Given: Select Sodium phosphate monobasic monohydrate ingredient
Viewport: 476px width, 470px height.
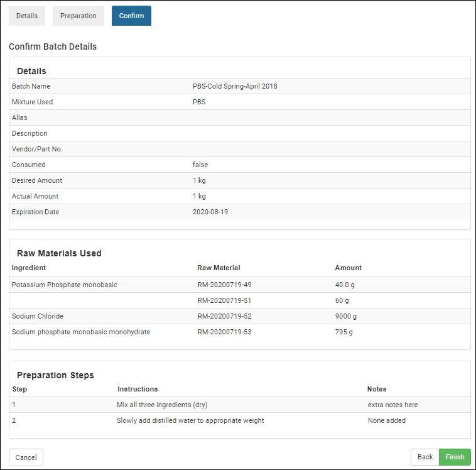Looking at the screenshot, I should [x=81, y=332].
